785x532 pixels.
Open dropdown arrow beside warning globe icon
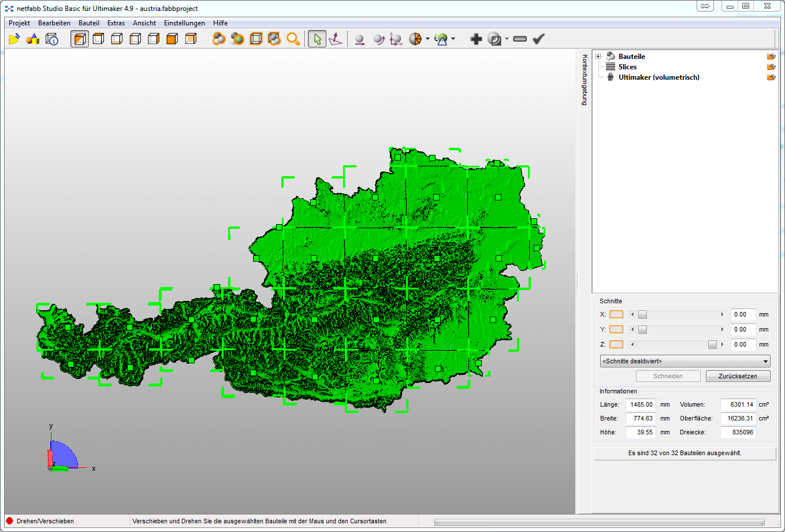coord(453,39)
